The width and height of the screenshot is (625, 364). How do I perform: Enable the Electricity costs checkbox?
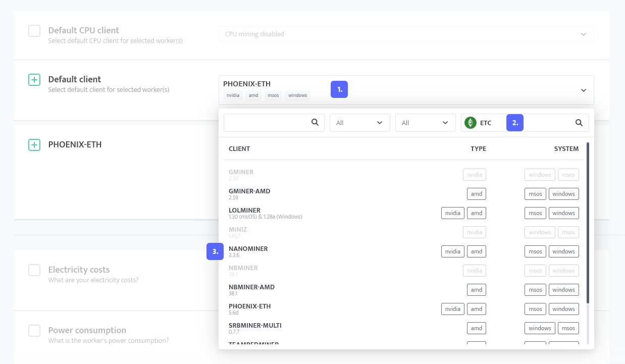[34, 270]
